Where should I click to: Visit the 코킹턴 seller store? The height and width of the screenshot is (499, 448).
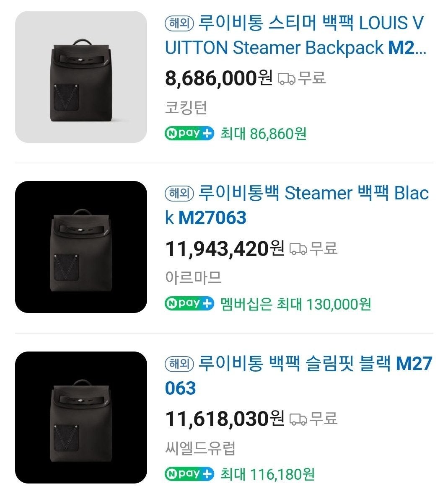(x=186, y=107)
